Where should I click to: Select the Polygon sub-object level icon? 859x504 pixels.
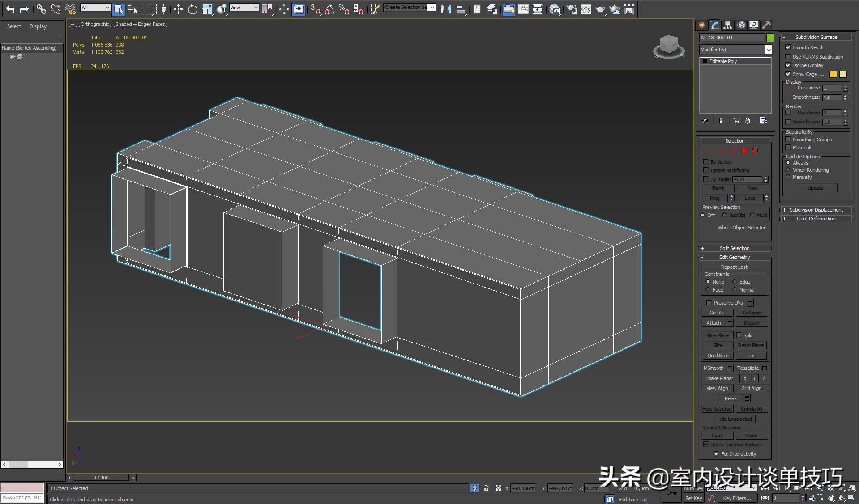(x=744, y=151)
